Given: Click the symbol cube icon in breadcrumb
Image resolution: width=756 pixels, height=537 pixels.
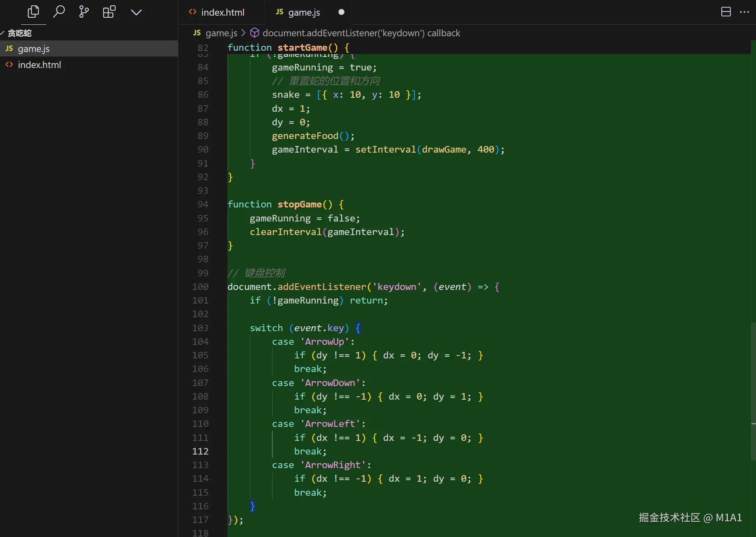Looking at the screenshot, I should pos(255,33).
